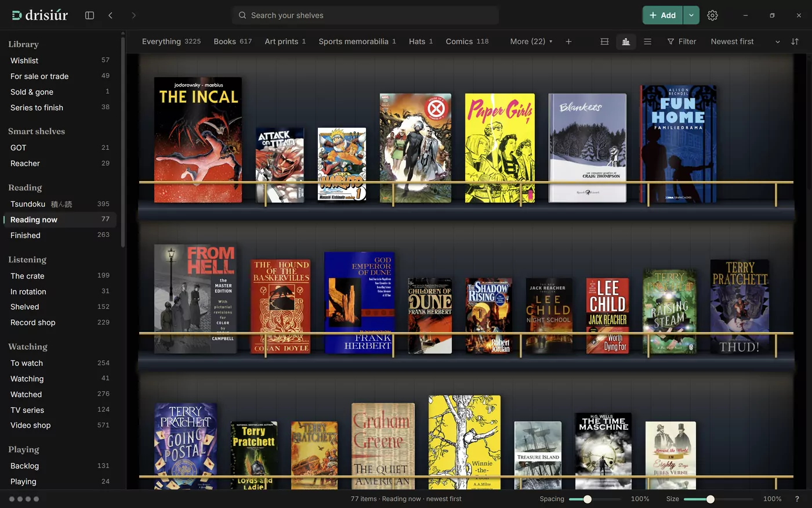Go forward with the right arrow
Viewport: 812px width, 508px height.
pyautogui.click(x=133, y=16)
